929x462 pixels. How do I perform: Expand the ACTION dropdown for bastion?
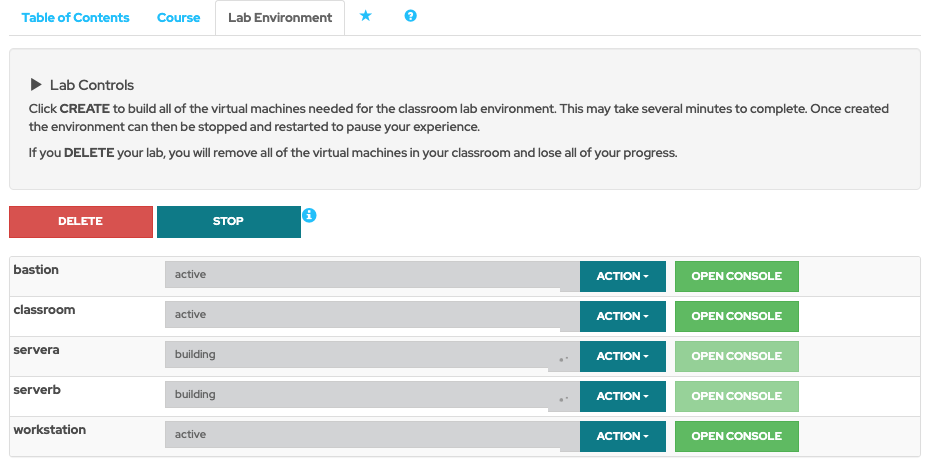pyautogui.click(x=622, y=276)
